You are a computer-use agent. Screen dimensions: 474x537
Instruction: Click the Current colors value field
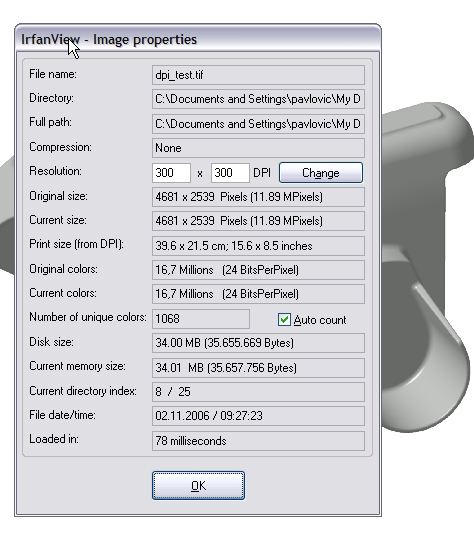[x=258, y=294]
